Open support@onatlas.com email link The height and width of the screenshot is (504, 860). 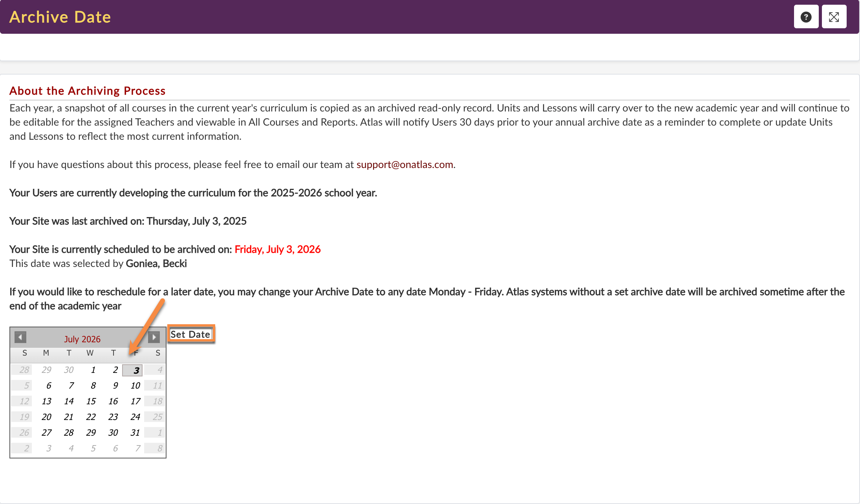[404, 164]
